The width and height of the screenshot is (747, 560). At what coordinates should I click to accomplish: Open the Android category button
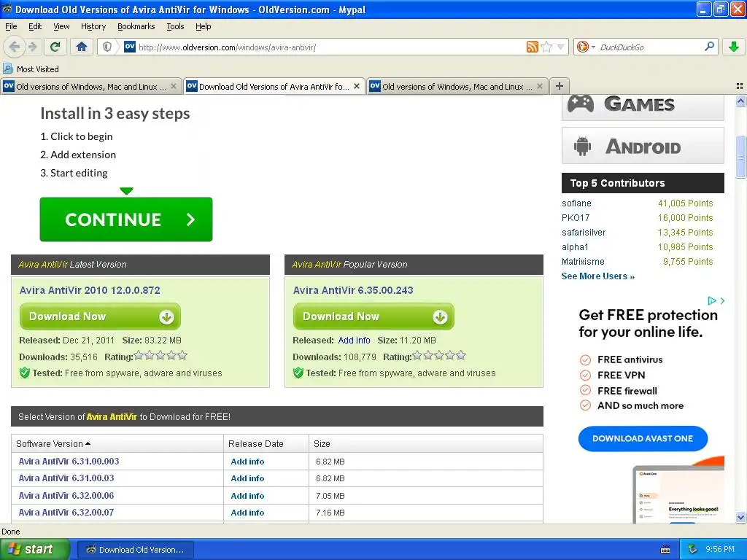click(643, 146)
